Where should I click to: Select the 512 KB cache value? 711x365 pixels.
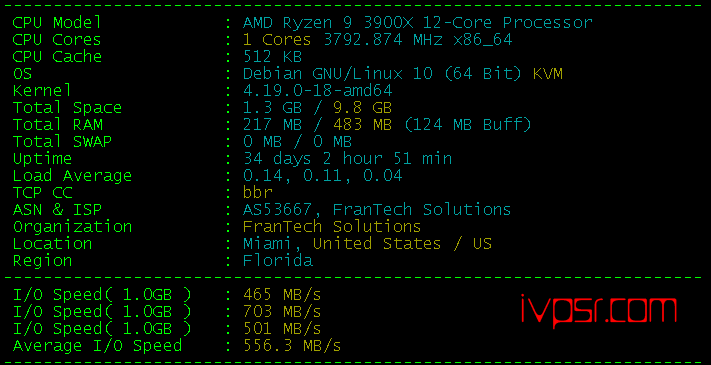(x=273, y=57)
